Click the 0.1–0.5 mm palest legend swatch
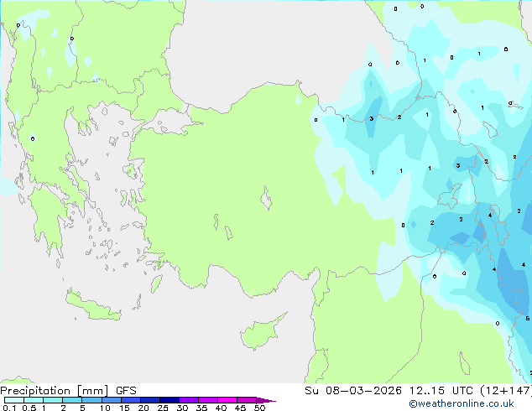 [14, 400]
